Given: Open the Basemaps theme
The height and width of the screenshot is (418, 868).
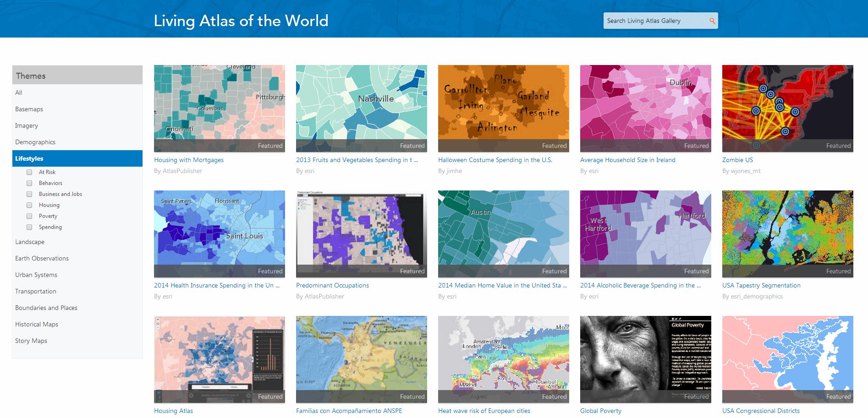Looking at the screenshot, I should click(x=77, y=109).
